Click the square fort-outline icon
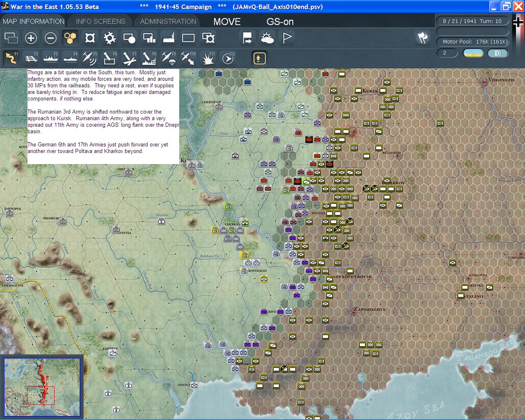 [90, 38]
